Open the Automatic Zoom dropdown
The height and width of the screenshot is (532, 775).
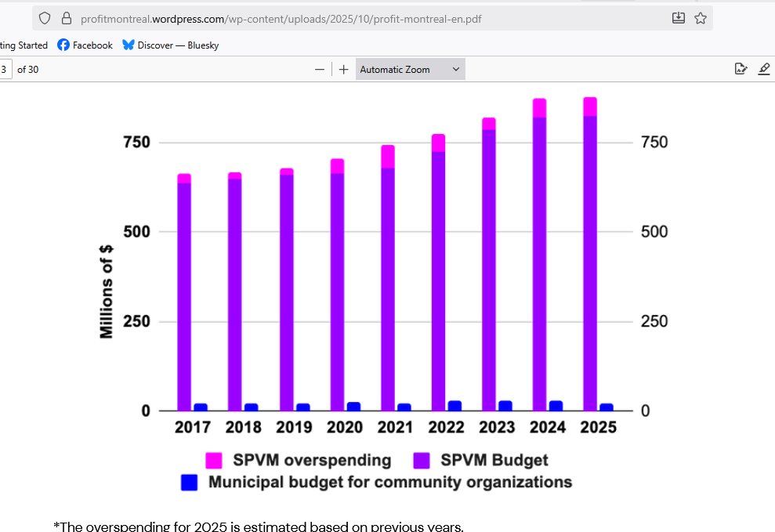tap(409, 69)
